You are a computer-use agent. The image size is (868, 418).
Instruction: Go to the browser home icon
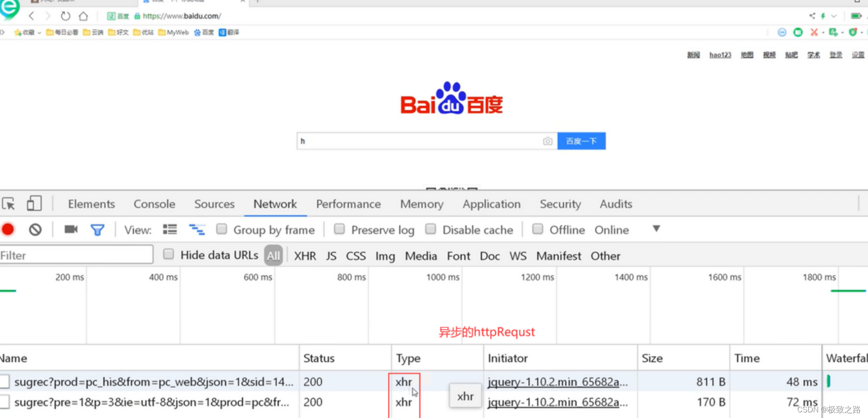83,16
